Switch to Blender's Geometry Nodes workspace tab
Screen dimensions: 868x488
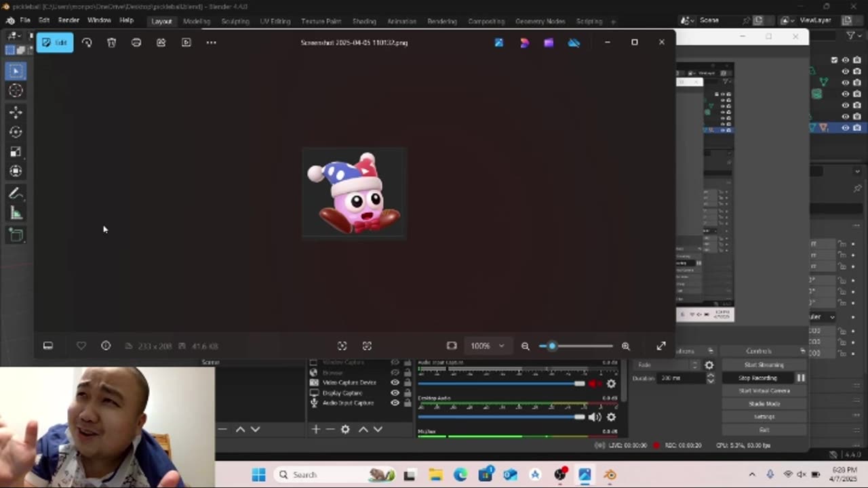(540, 21)
